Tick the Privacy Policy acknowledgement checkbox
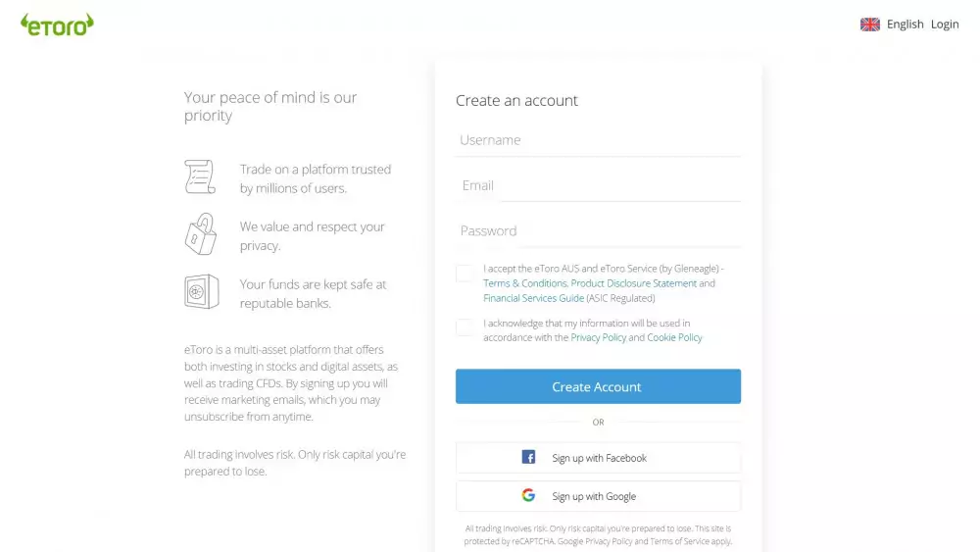The height and width of the screenshot is (552, 980). point(465,326)
